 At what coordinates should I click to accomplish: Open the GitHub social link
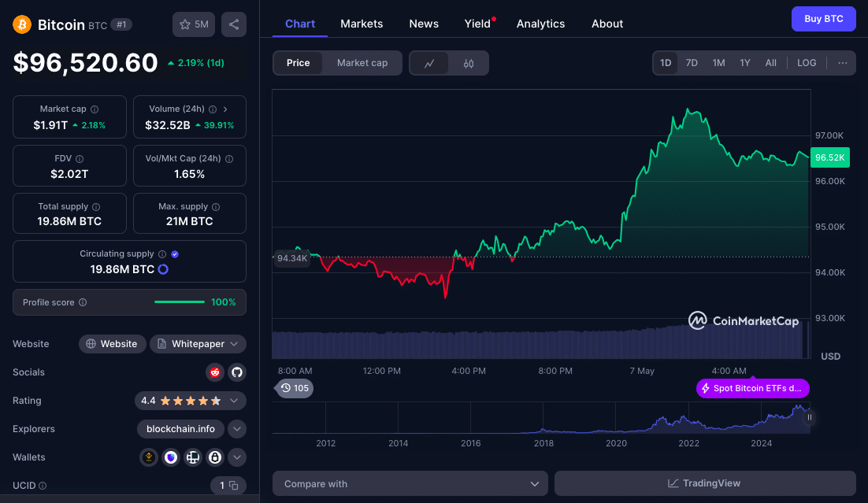[x=236, y=372]
